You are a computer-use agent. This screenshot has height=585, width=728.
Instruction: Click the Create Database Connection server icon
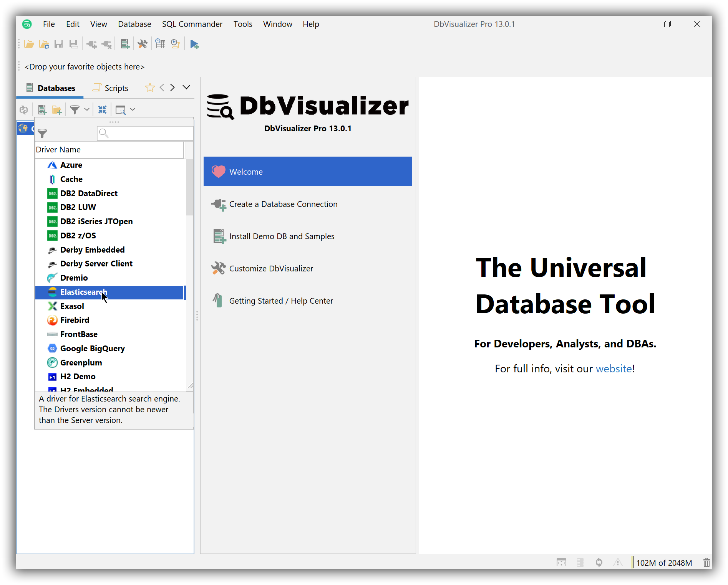click(125, 44)
